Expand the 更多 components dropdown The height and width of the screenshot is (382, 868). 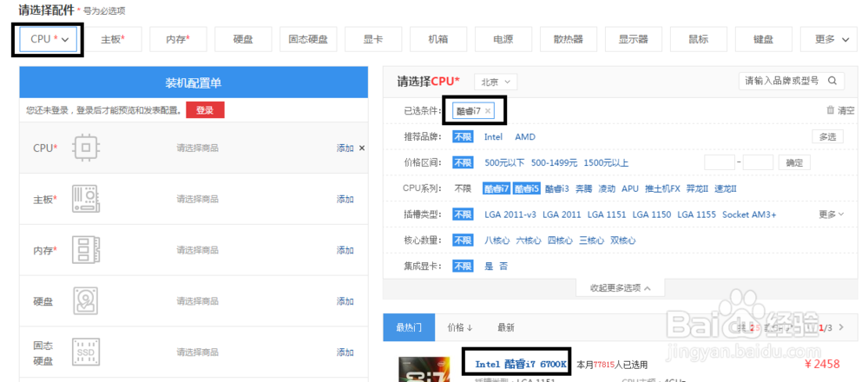click(829, 39)
